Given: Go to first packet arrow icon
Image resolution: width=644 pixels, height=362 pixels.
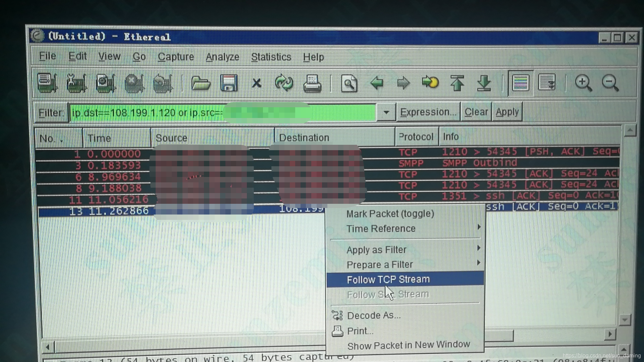Looking at the screenshot, I should pyautogui.click(x=457, y=83).
